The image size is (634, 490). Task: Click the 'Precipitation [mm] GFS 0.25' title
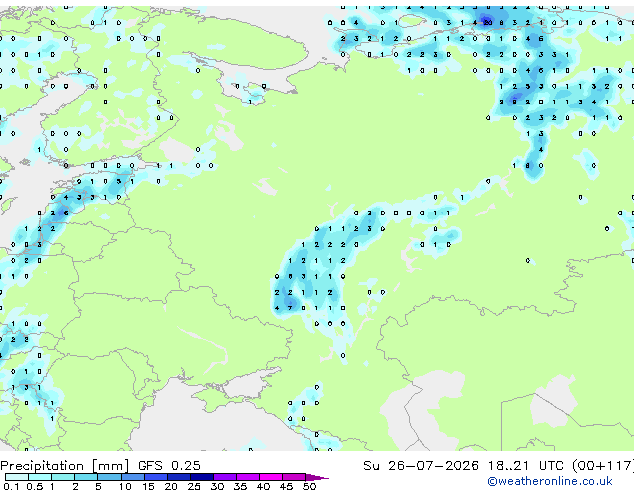(100, 465)
